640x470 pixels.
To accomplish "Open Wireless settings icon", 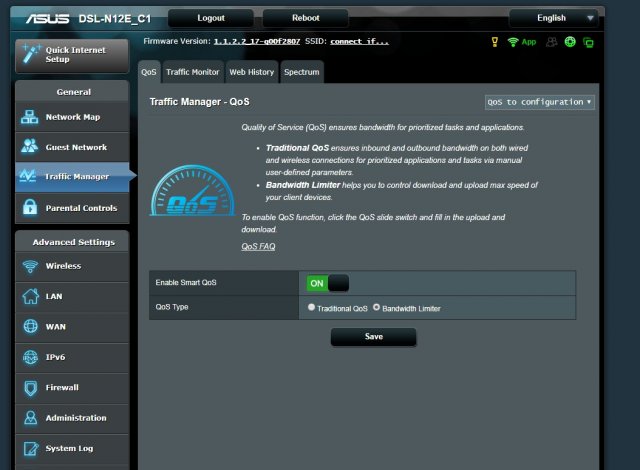I will [x=29, y=266].
